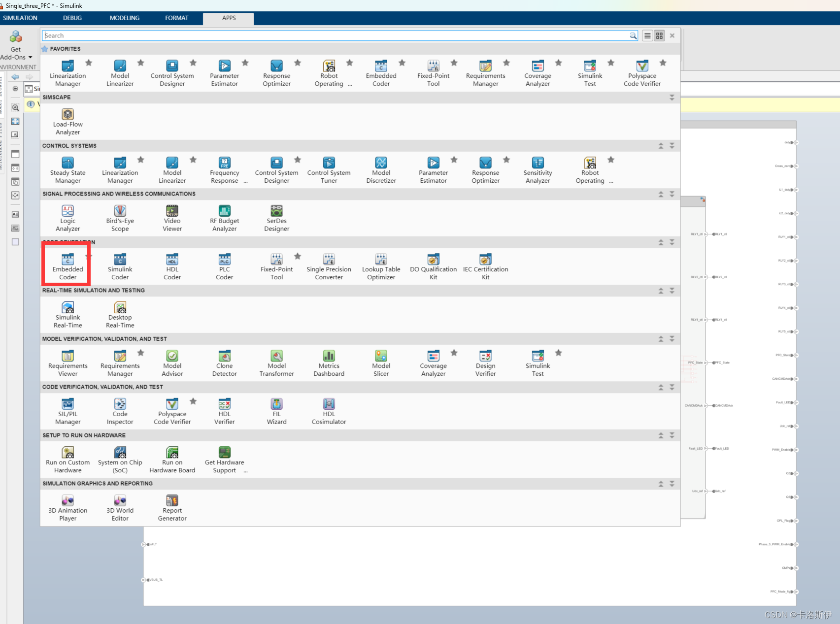
Task: Collapse Code Verification, Validation, and Test section
Action: click(x=661, y=387)
